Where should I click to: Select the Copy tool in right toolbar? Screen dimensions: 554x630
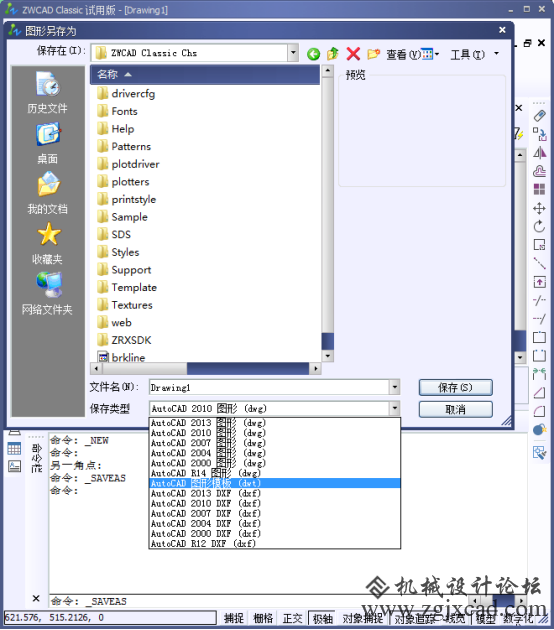click(x=540, y=134)
